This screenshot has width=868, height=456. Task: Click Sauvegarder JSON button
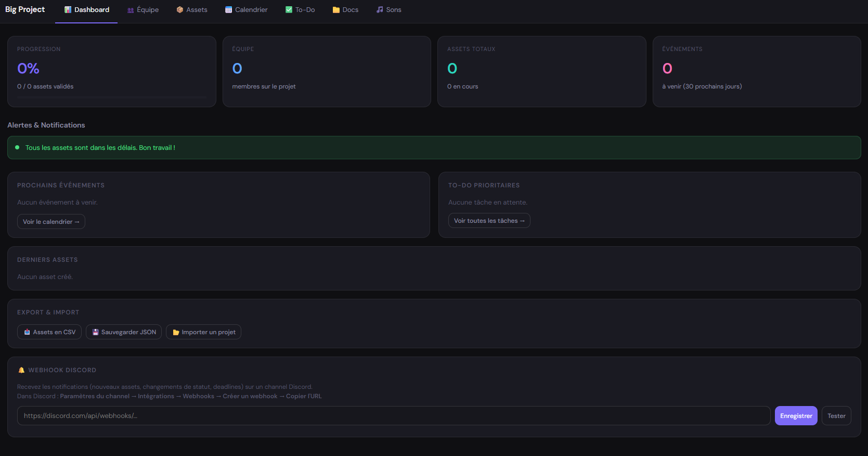point(124,332)
